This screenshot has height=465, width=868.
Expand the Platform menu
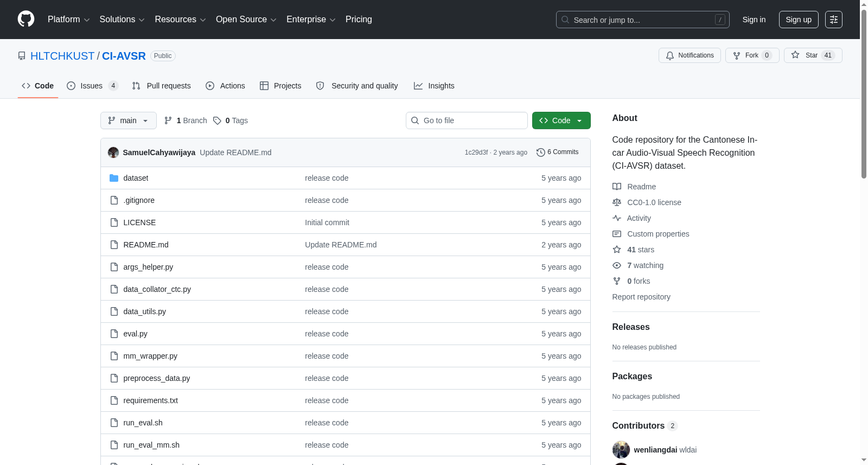tap(69, 20)
